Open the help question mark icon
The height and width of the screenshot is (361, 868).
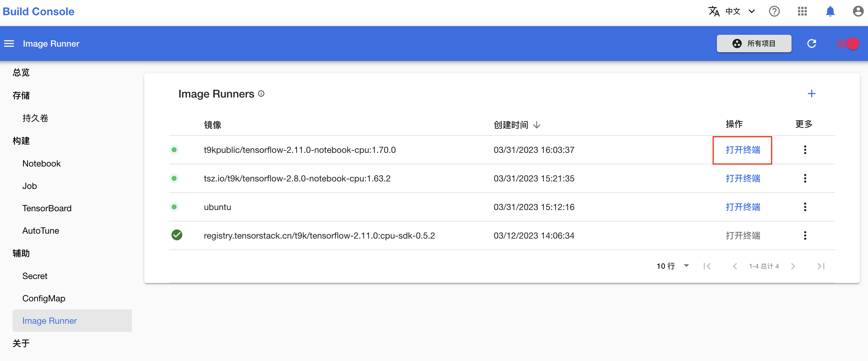774,11
